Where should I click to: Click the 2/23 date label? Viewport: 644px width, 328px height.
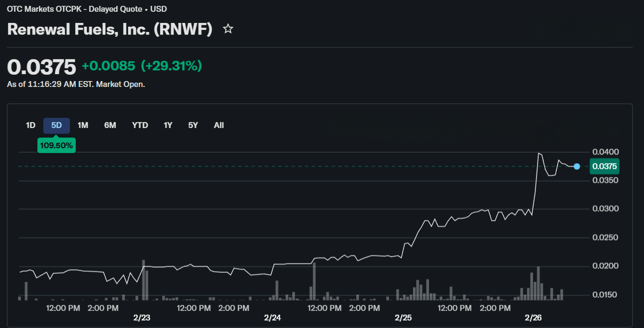coord(143,318)
